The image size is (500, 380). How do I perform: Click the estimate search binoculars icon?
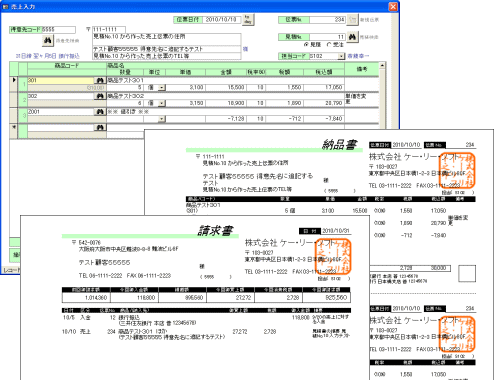353,37
